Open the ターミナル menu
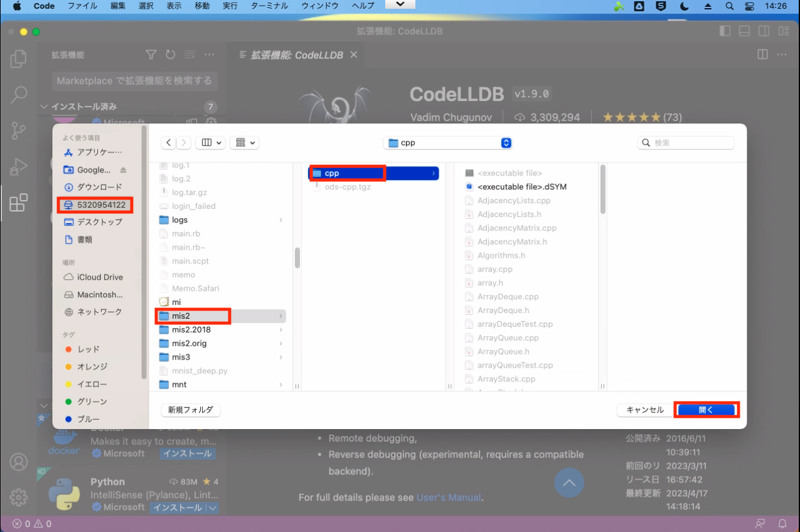 click(269, 6)
